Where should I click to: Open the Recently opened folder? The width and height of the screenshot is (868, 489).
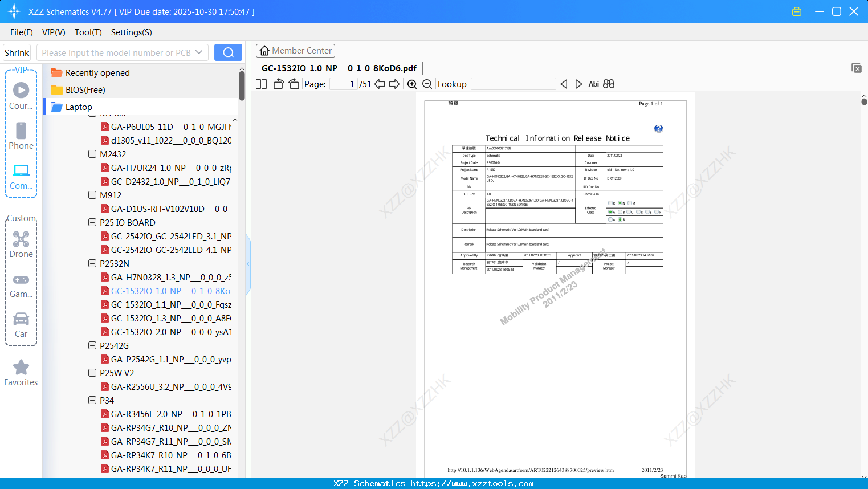(x=97, y=73)
